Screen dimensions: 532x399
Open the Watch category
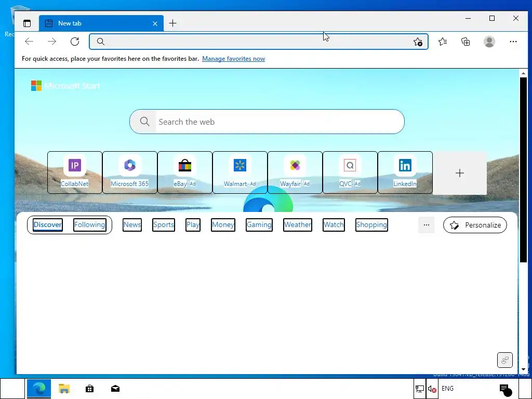point(334,225)
